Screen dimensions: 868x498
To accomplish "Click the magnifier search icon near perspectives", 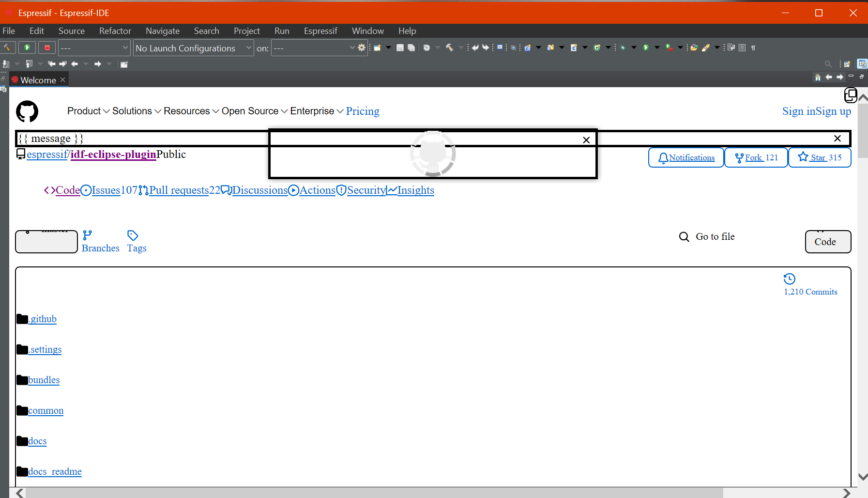I will coord(828,64).
